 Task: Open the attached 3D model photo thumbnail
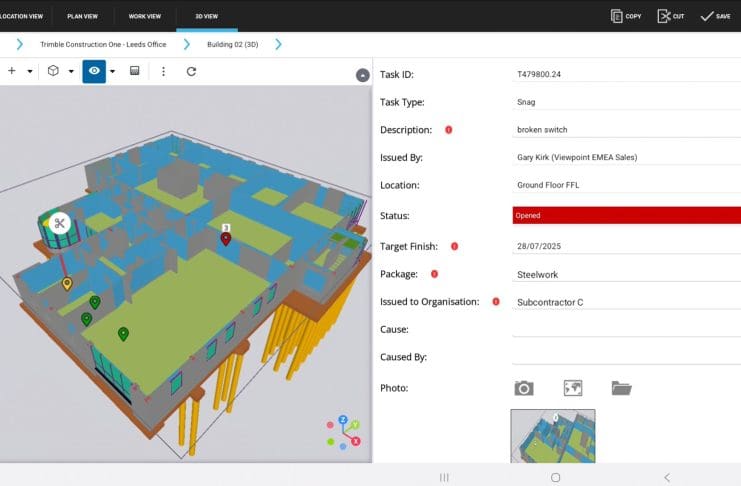click(x=553, y=434)
